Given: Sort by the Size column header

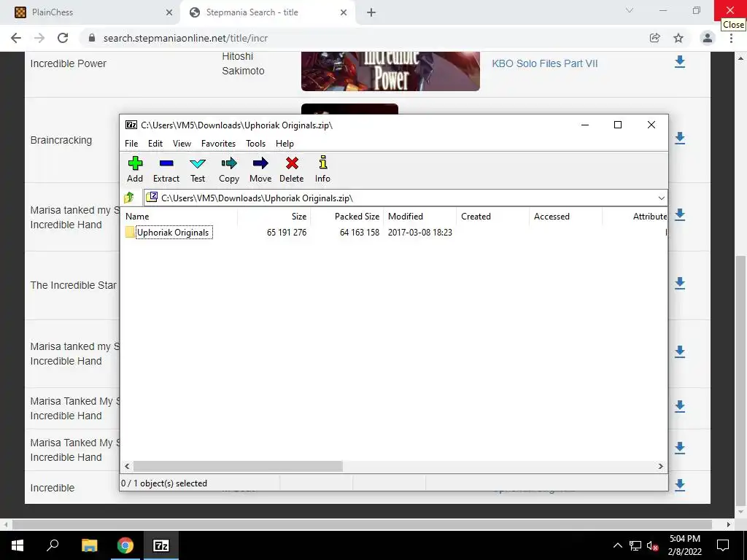Looking at the screenshot, I should pyautogui.click(x=274, y=216).
